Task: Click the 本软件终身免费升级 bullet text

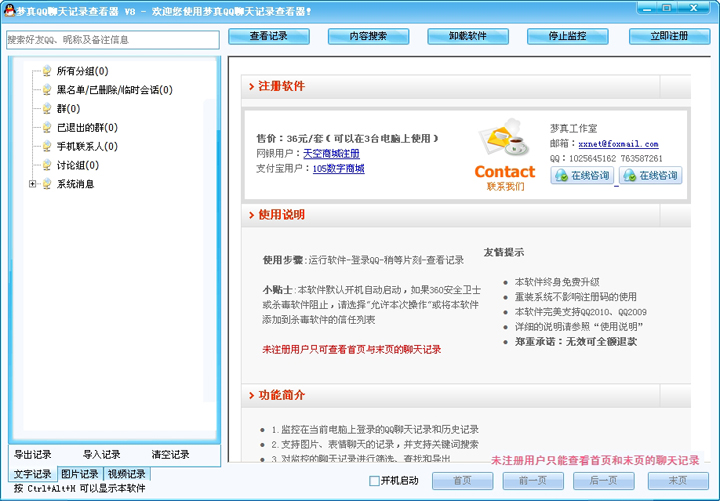Action: pyautogui.click(x=557, y=282)
